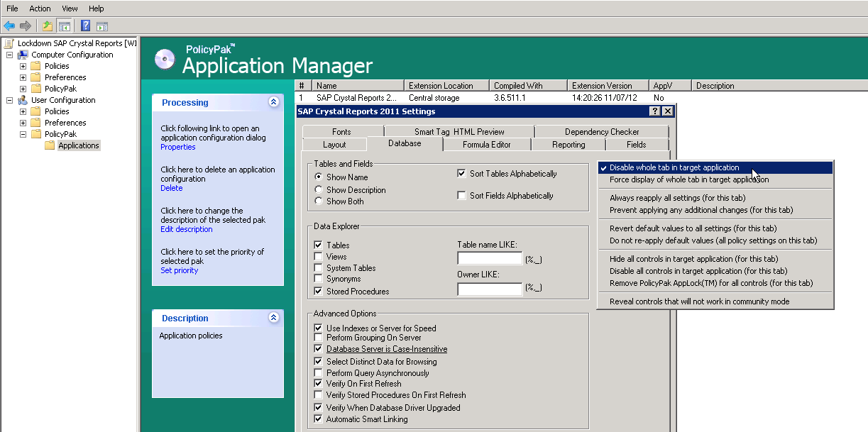
Task: Expand Policies under Computer Configuration
Action: pyautogui.click(x=23, y=66)
